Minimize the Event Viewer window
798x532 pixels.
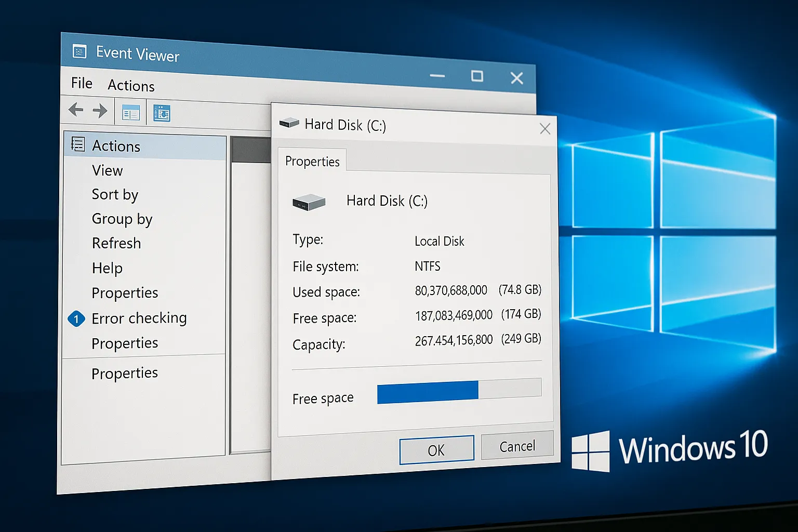click(x=437, y=76)
